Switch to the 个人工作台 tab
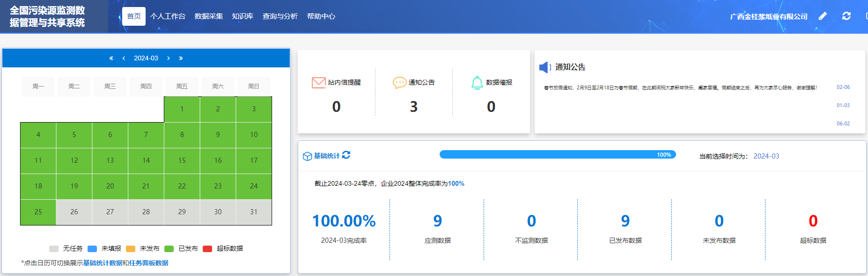Viewport: 868px width, 276px height. tap(168, 16)
